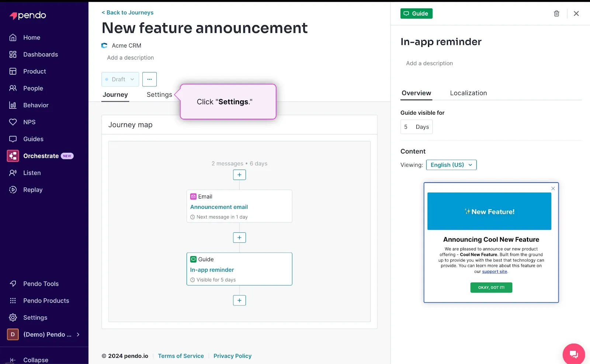Switch to the Journey tab
Viewport: 590px width, 364px height.
pyautogui.click(x=115, y=95)
